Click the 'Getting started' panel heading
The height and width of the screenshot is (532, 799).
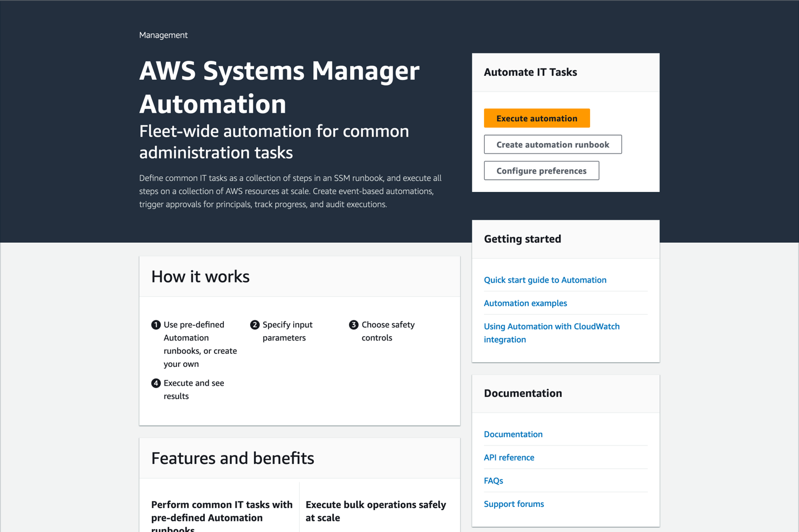click(x=523, y=239)
